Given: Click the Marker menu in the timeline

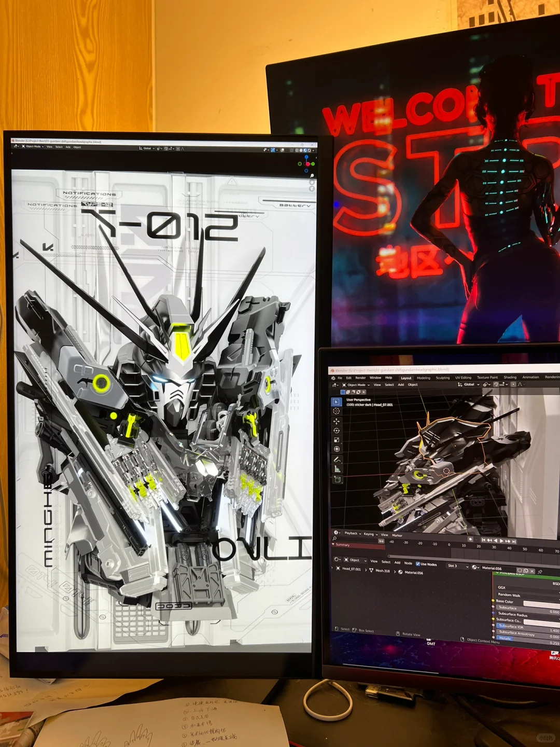Looking at the screenshot, I should click(397, 535).
